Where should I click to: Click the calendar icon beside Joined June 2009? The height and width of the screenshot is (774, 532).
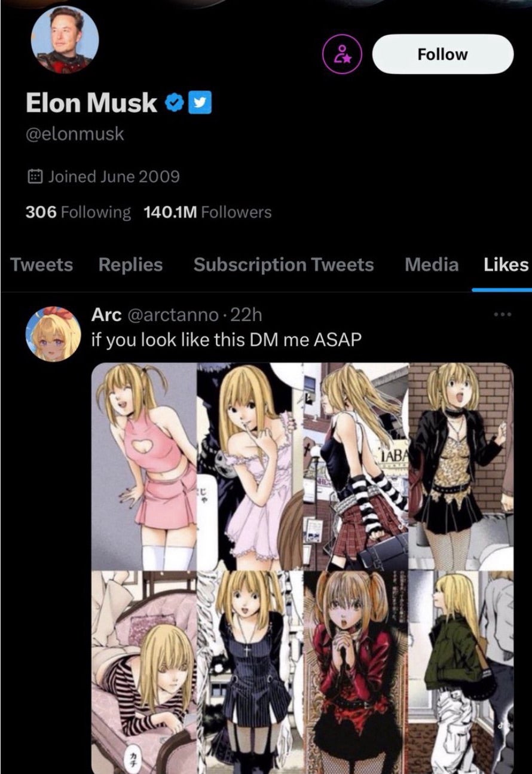35,176
